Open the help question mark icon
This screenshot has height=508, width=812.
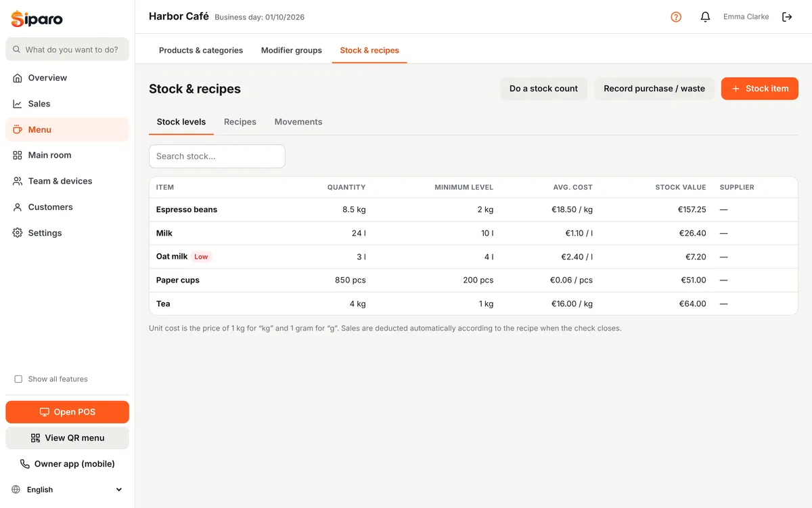point(676,17)
